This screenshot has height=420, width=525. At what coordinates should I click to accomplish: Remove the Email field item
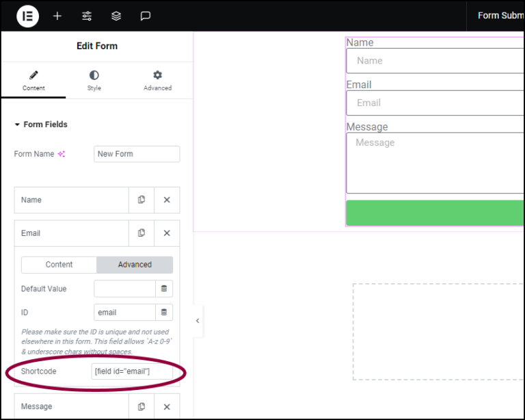167,233
